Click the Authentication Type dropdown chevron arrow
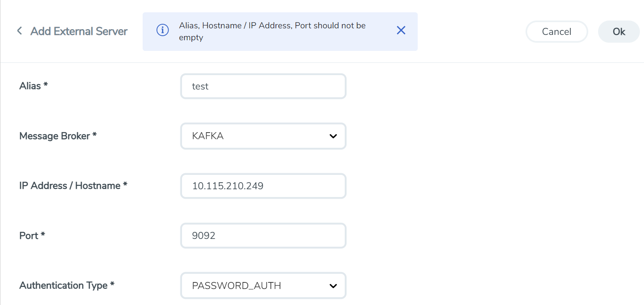The height and width of the screenshot is (305, 644). [x=333, y=286]
